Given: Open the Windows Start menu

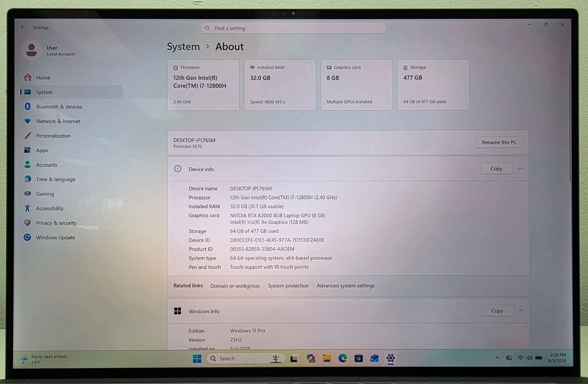Looking at the screenshot, I should click(x=197, y=359).
